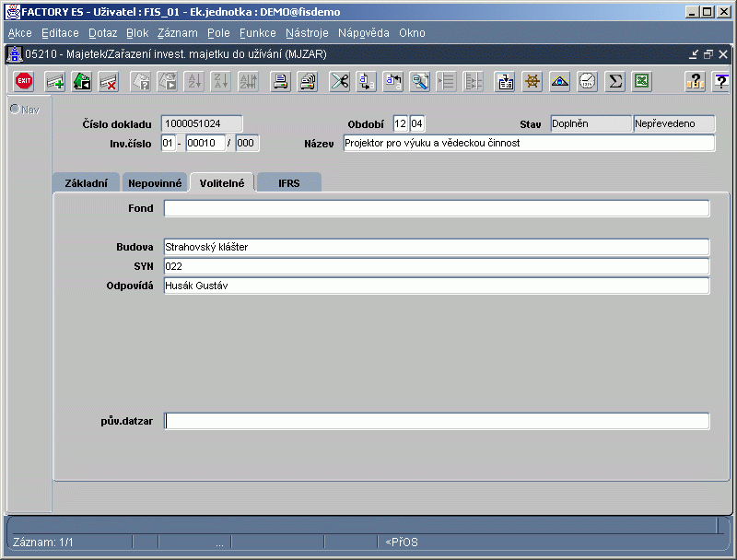The height and width of the screenshot is (560, 737).
Task: Click the enter query icon with question mark
Action: (x=141, y=81)
